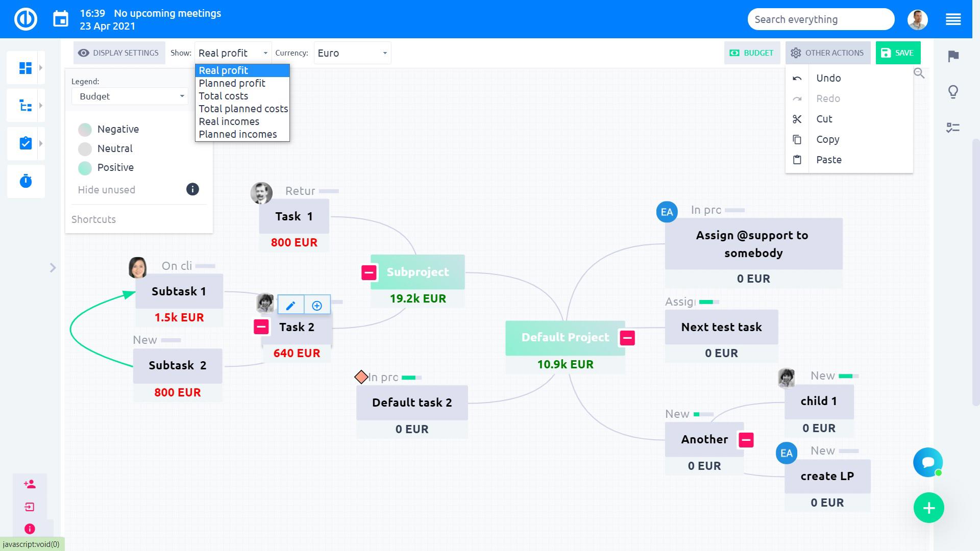Choose Undo from Other Actions menu
980x551 pixels.
(x=828, y=78)
